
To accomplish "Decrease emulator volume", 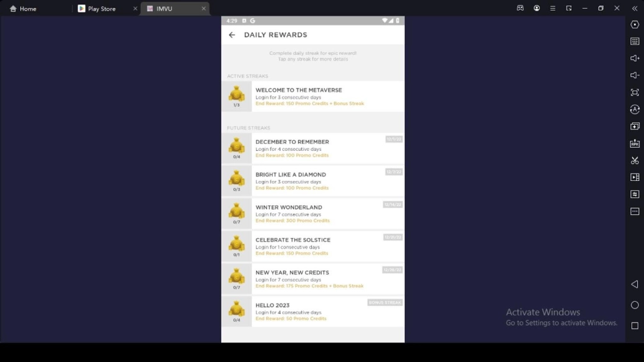I will pos(635,75).
